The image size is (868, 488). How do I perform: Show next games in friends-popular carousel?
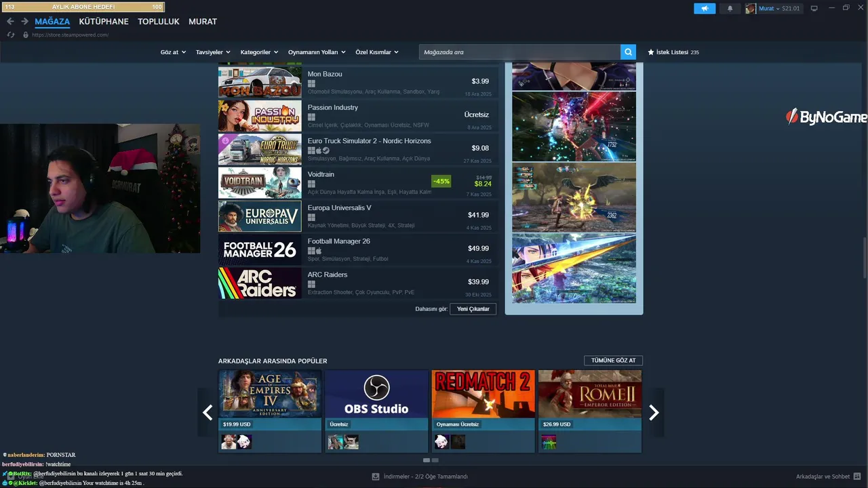pyautogui.click(x=654, y=412)
